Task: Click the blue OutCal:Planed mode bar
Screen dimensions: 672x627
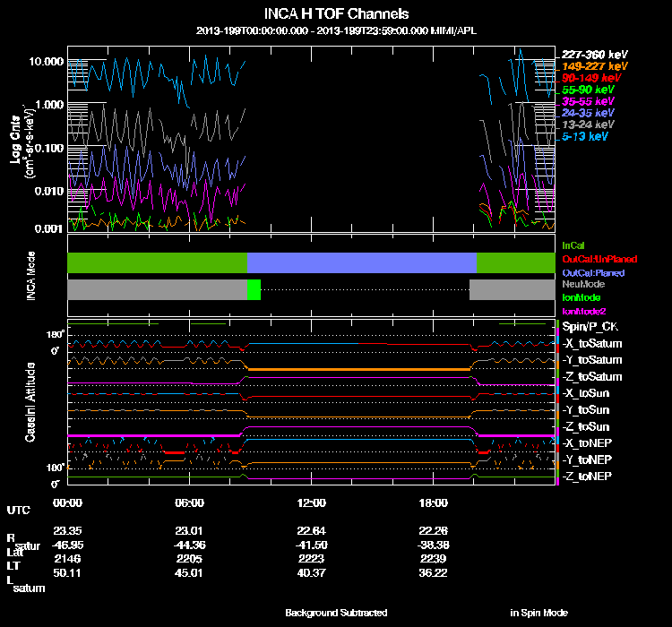Action: 361,262
